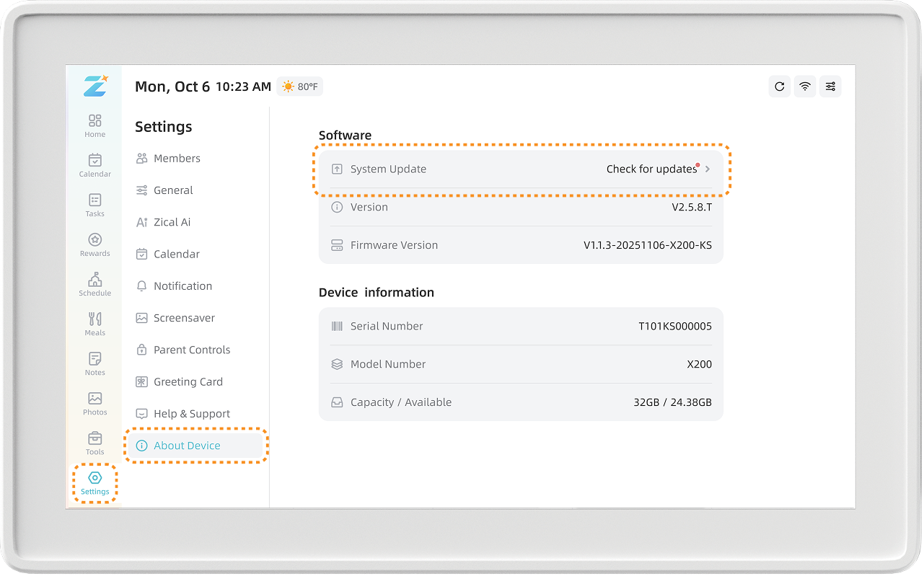Viewport: 924px width, 576px height.
Task: Open the Wi-Fi status icon
Action: point(805,87)
